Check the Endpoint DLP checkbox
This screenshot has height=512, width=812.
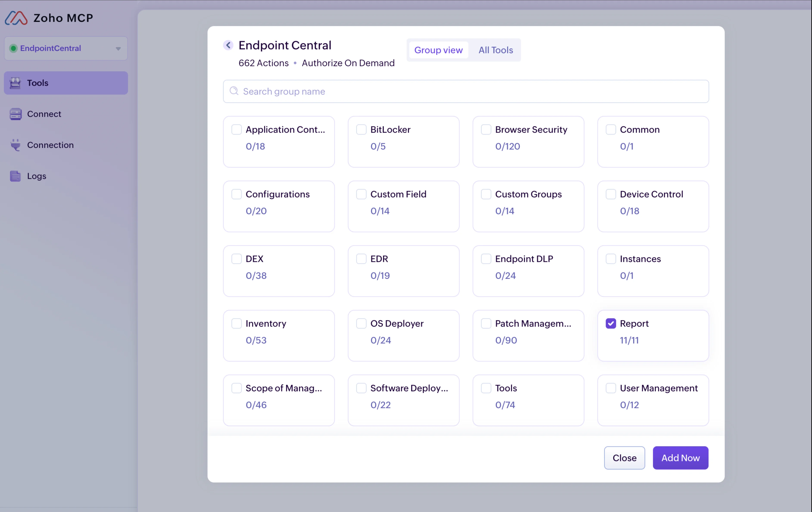tap(486, 259)
